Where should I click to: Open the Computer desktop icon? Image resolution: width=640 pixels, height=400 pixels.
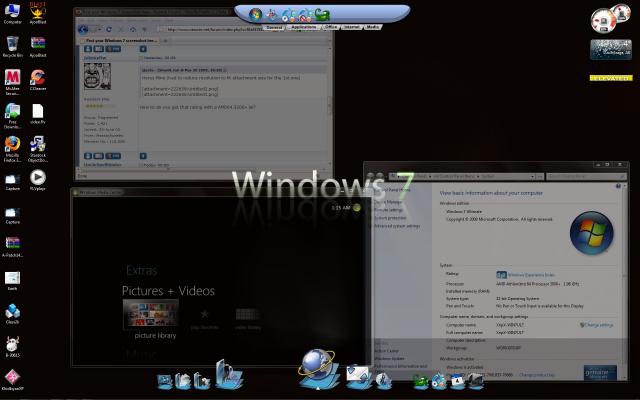[x=12, y=13]
